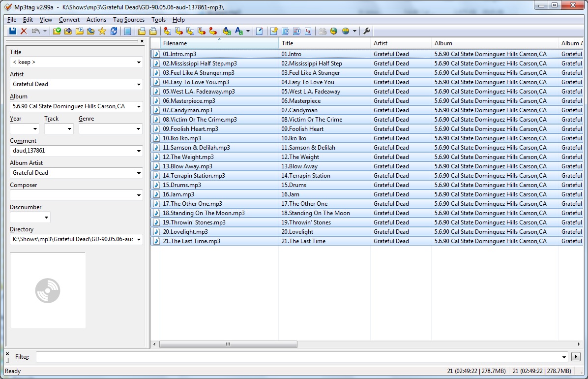Expand the Composer field dropdown
Viewport: 588px width, 379px height.
[139, 195]
